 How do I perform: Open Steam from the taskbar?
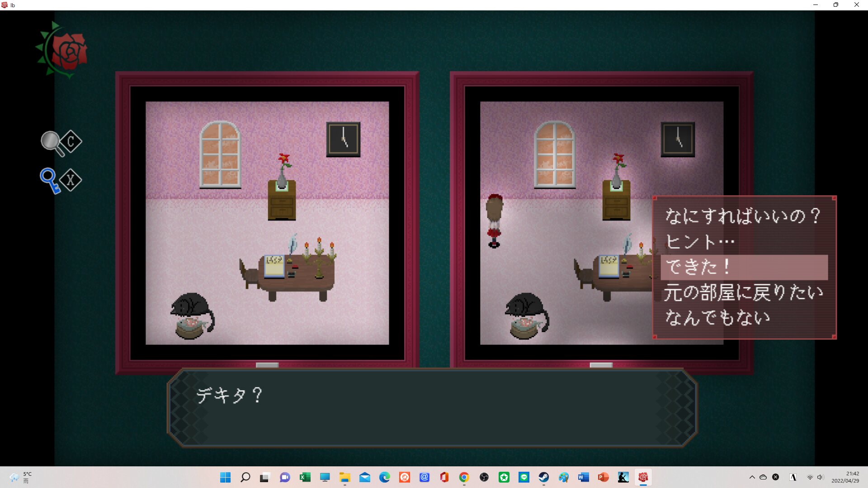(543, 477)
